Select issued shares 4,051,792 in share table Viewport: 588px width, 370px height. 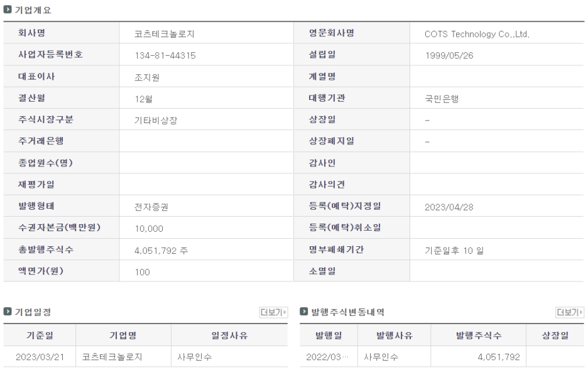pos(499,357)
